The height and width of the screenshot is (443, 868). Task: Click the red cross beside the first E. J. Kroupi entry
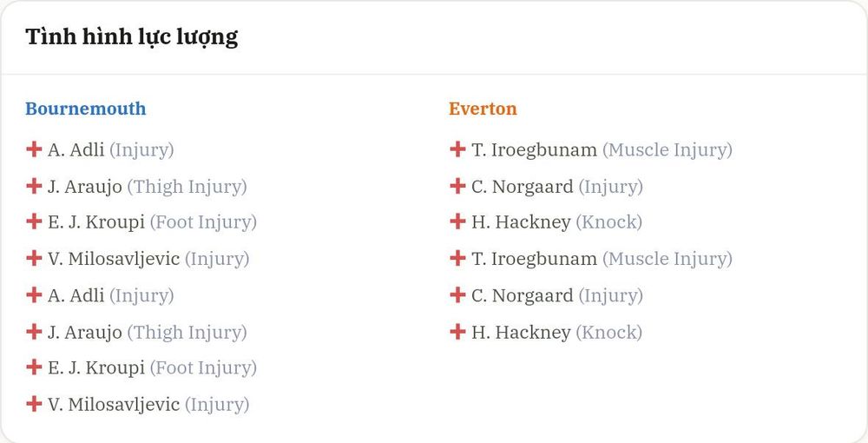tap(34, 221)
